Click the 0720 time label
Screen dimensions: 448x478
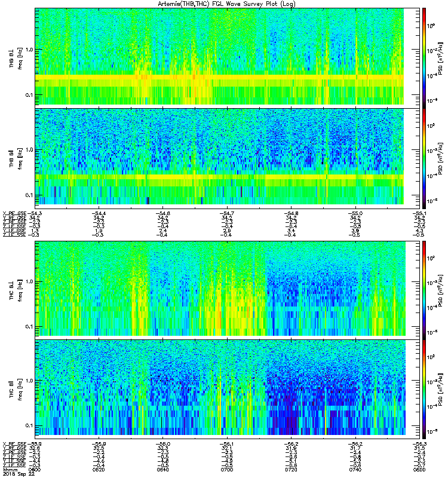click(291, 470)
